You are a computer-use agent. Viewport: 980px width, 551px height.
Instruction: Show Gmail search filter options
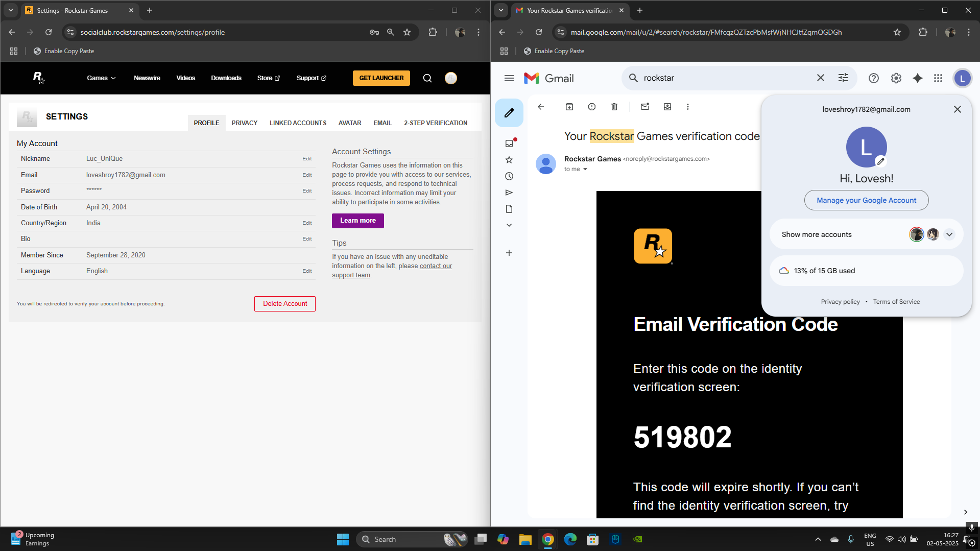pos(843,78)
